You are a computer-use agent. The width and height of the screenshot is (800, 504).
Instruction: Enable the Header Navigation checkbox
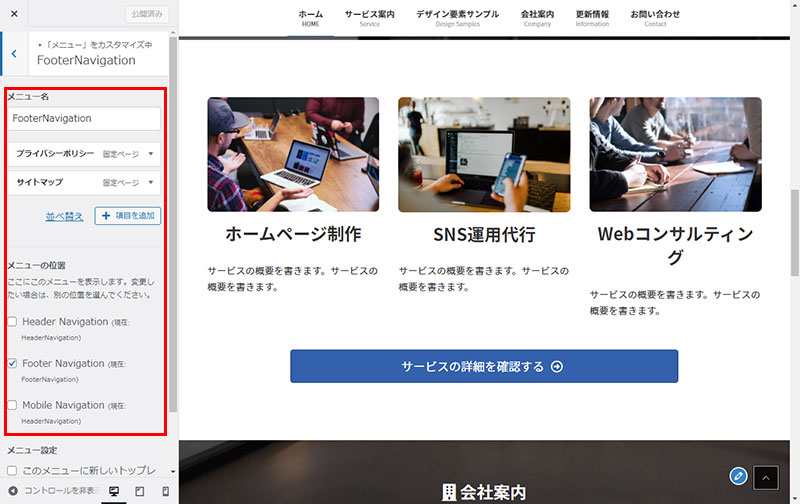(12, 322)
